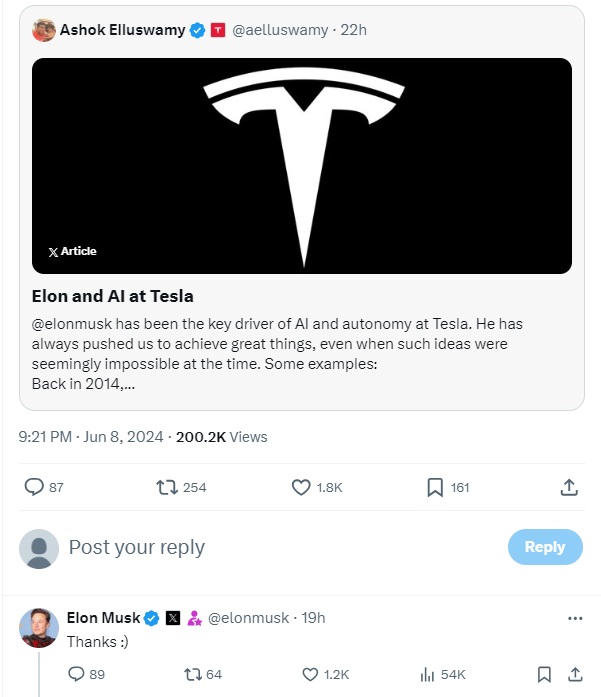Reply to Elon Musk's Thanks comment

(76, 674)
